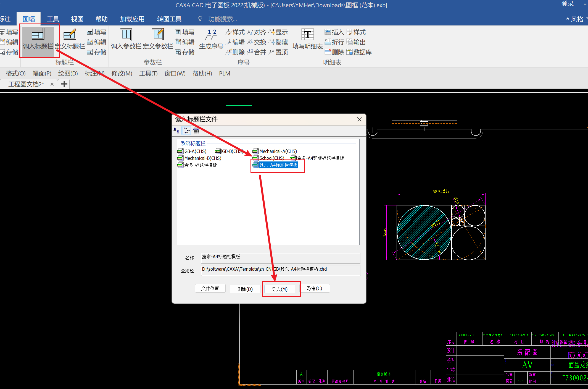Click 编辑 in the 标题栏 group
Image resolution: width=588 pixels, height=389 pixels.
[x=97, y=42]
